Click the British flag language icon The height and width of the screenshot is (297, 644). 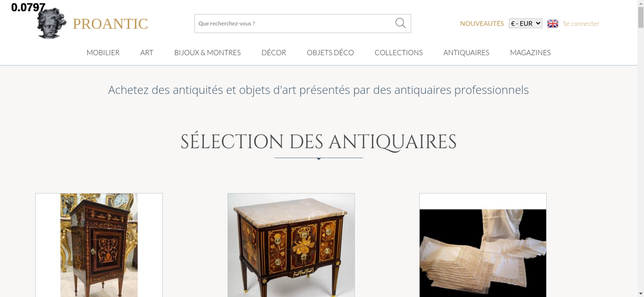tap(553, 23)
